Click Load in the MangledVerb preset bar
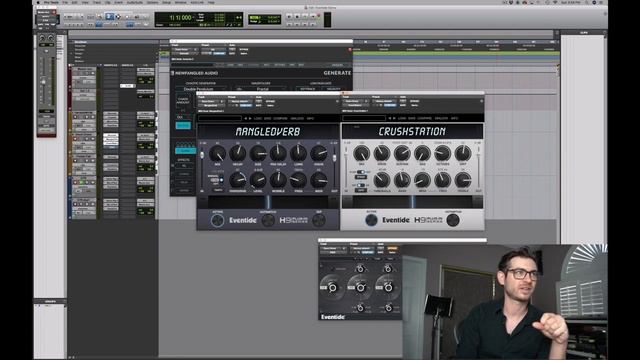This screenshot has height=360, width=640. click(x=258, y=118)
